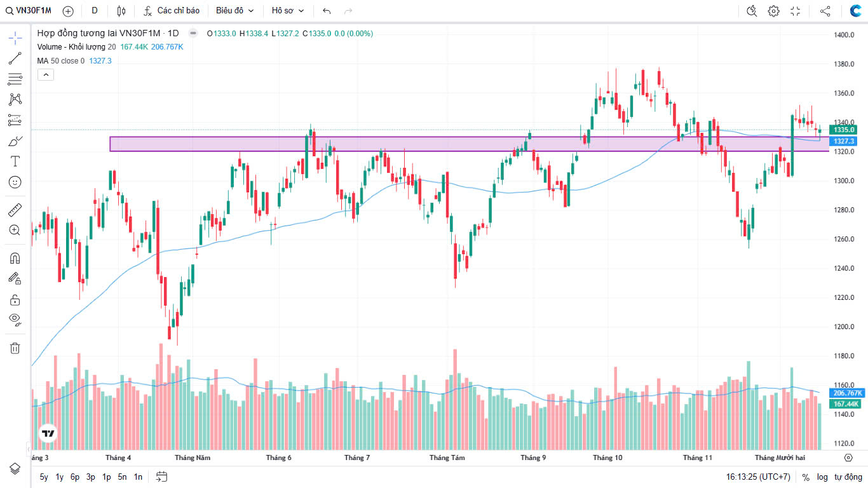Expand the Hồ sơ dropdown menu
Screen dimensions: 868x488
click(x=287, y=11)
